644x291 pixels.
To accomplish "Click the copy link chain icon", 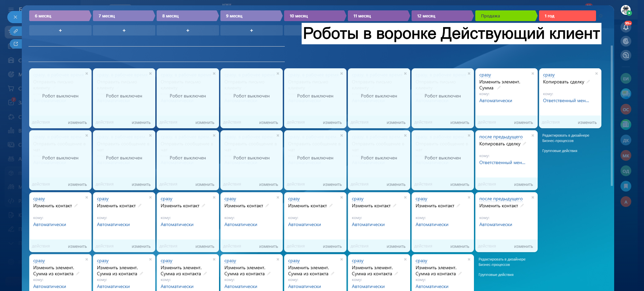I will click(x=15, y=31).
